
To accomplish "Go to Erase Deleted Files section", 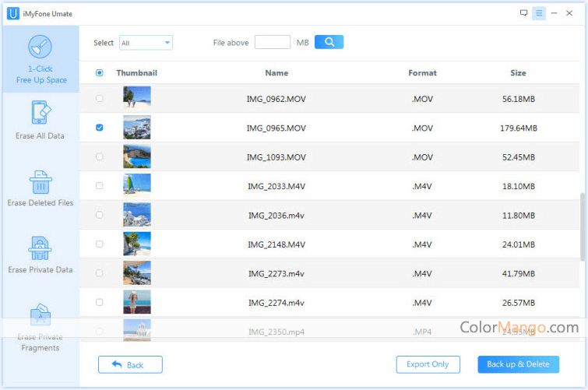I will tap(40, 188).
